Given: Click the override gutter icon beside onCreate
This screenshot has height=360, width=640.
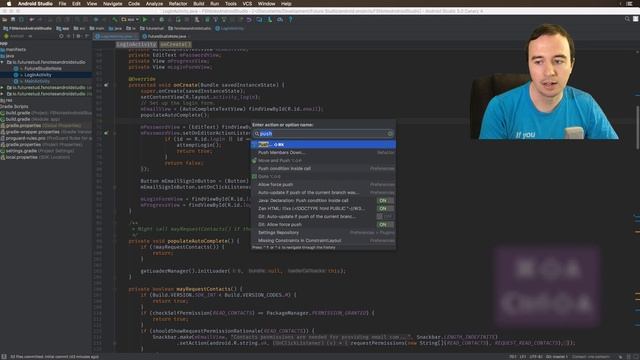Looking at the screenshot, I should coord(106,85).
